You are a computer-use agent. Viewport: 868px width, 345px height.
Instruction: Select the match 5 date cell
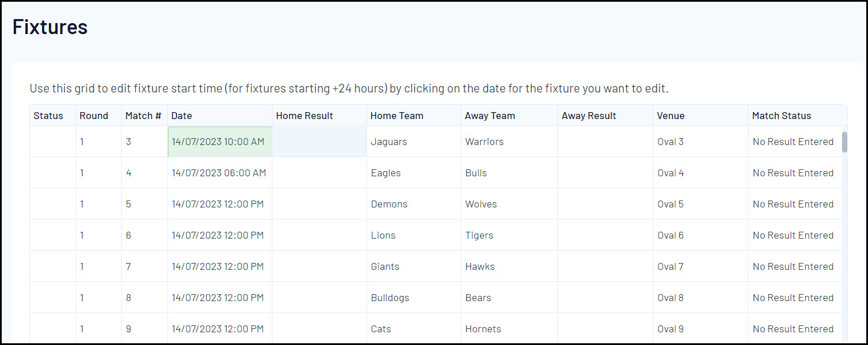click(218, 204)
